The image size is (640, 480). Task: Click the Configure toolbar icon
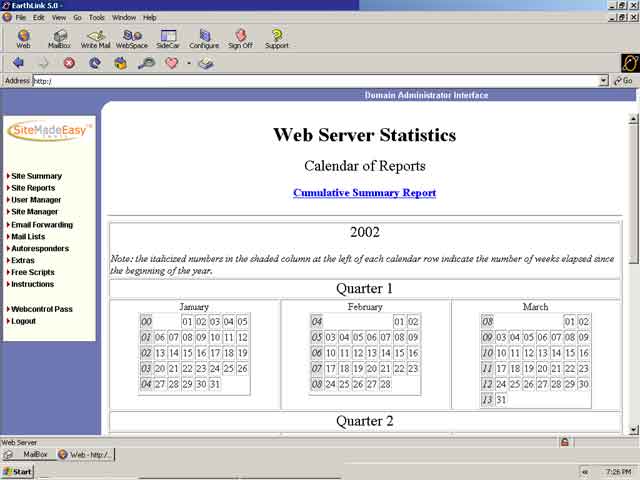click(x=204, y=38)
